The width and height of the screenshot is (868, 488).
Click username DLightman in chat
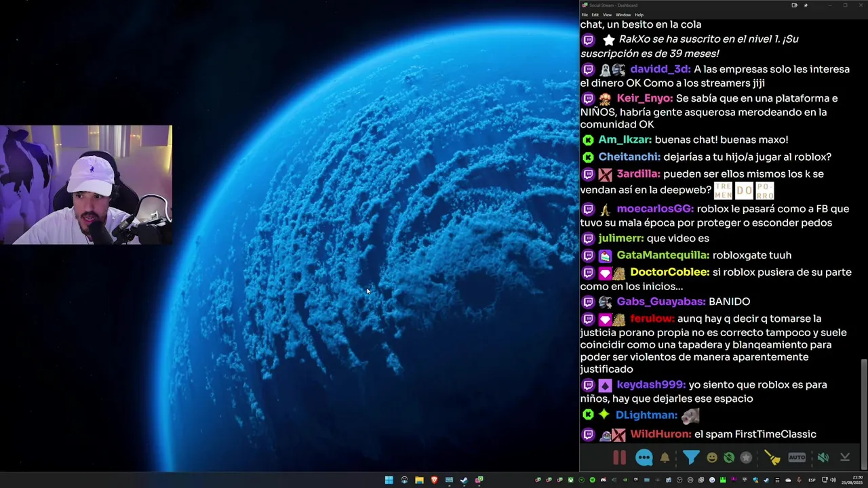coord(646,415)
